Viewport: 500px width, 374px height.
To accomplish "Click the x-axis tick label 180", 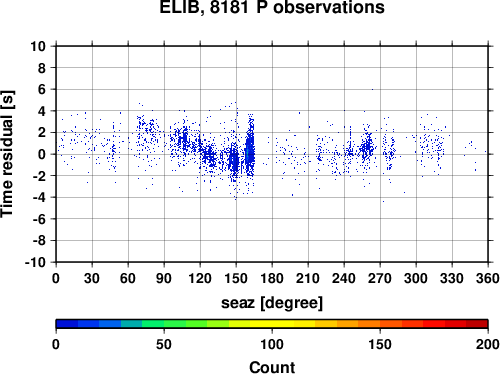I will pos(272,278).
